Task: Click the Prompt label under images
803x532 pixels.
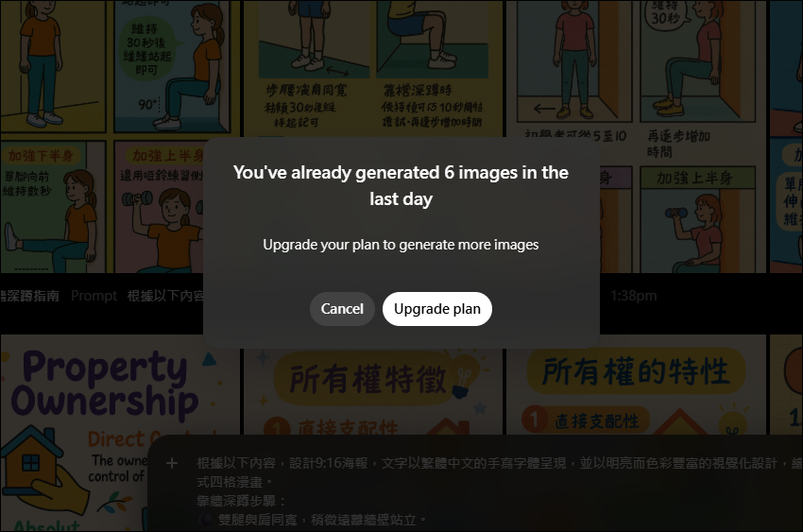Action: (x=94, y=296)
